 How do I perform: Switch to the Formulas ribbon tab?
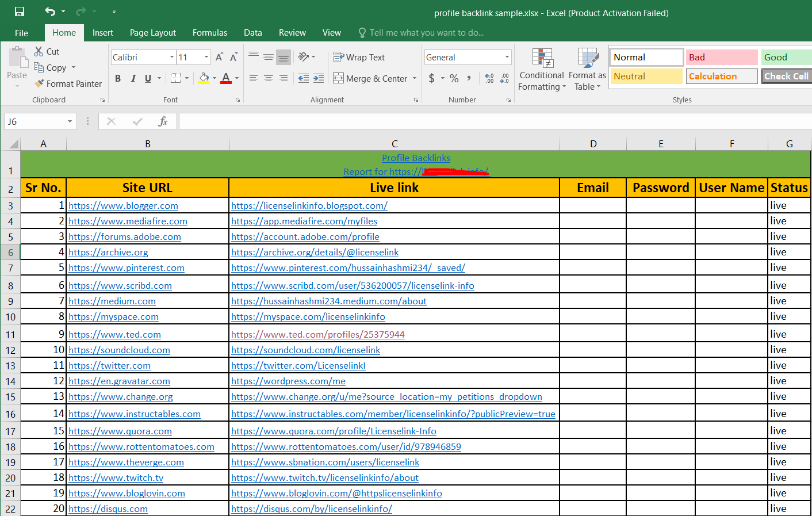[x=209, y=33]
